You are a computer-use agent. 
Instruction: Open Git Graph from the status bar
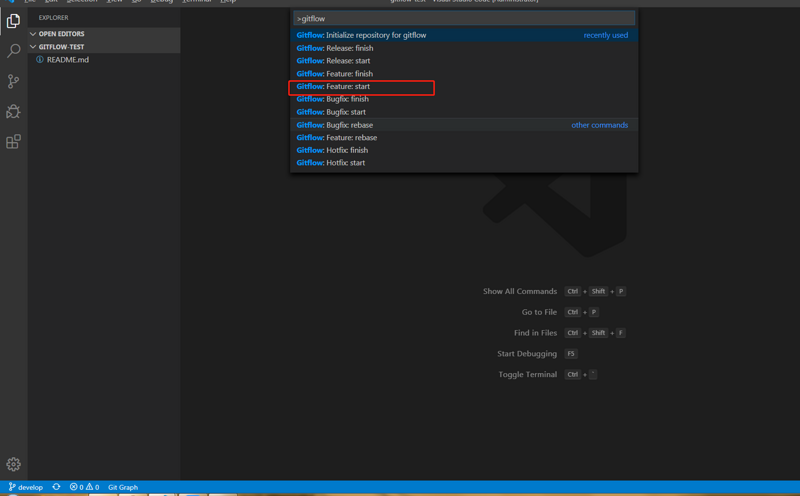[x=123, y=487]
